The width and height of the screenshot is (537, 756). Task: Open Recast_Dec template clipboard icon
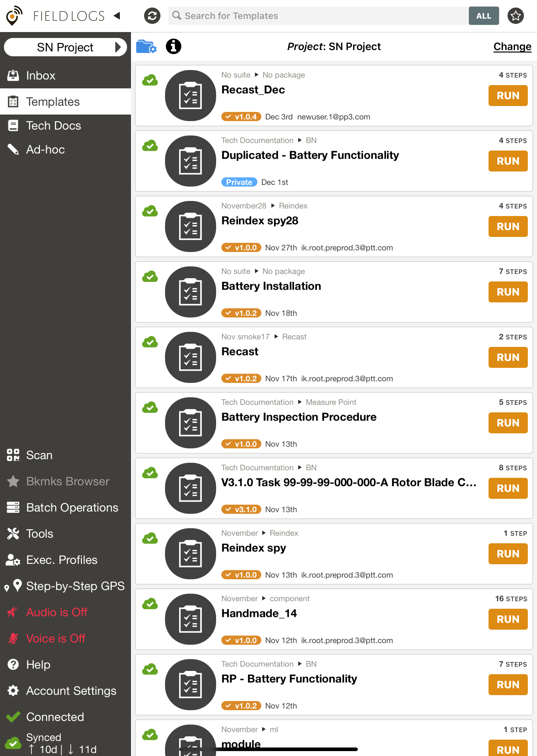tap(190, 96)
